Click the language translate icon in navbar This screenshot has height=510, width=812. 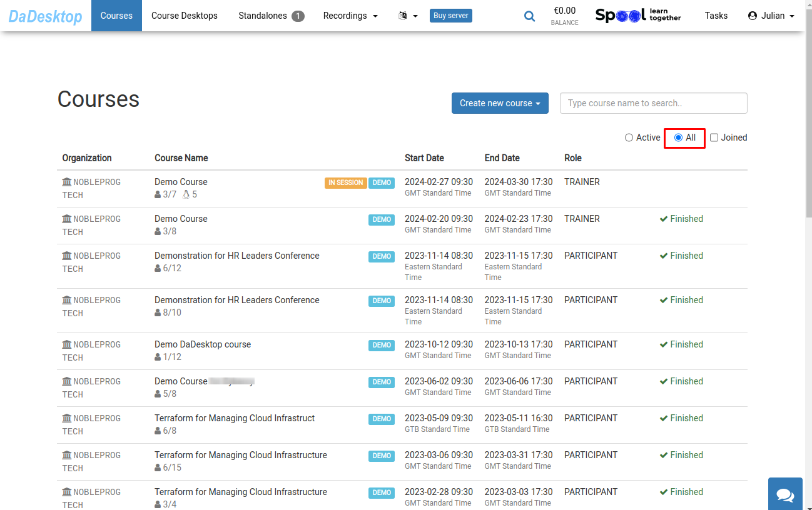click(x=403, y=16)
